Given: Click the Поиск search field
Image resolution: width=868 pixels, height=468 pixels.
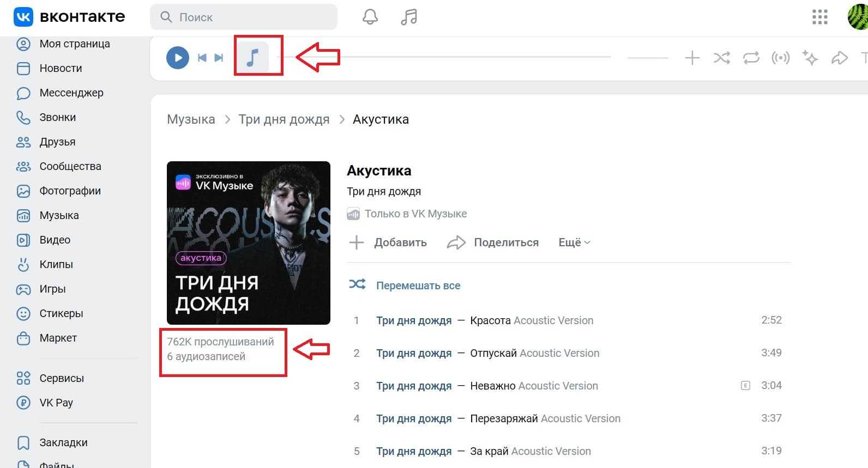Looking at the screenshot, I should click(x=244, y=17).
